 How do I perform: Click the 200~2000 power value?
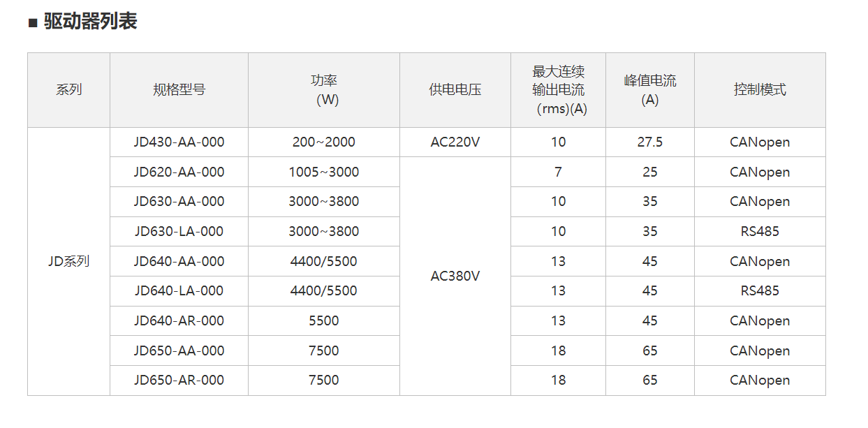(x=324, y=142)
